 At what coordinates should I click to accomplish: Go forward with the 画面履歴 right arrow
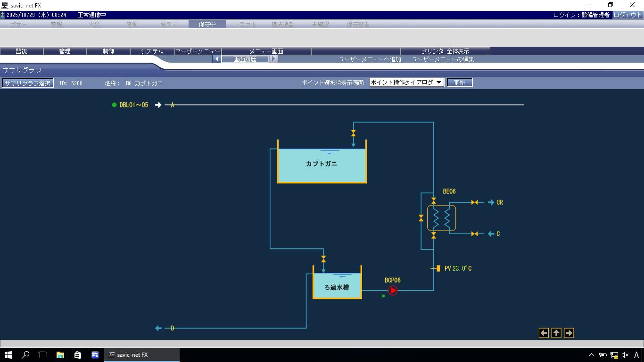[273, 59]
